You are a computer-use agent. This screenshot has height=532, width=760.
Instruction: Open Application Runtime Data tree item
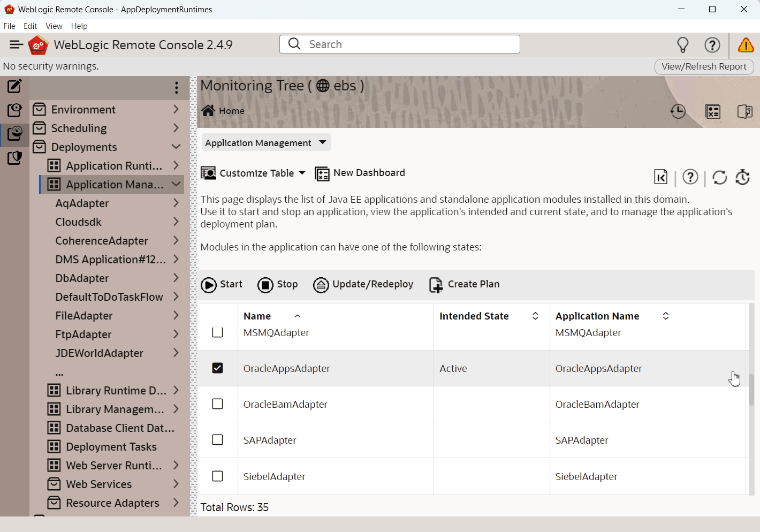coord(114,165)
